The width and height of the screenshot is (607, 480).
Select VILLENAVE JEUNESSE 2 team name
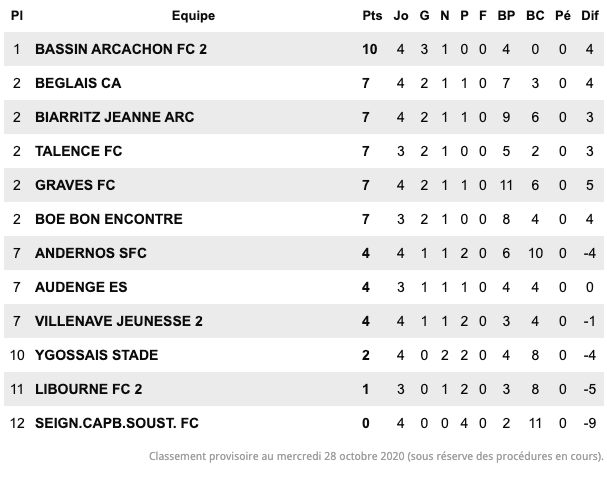119,321
